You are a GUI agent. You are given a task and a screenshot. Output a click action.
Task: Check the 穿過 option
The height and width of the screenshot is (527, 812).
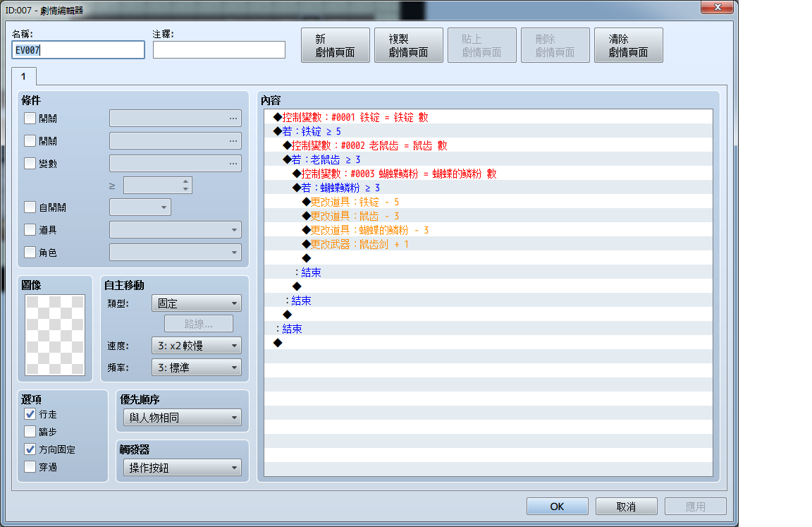click(30, 467)
